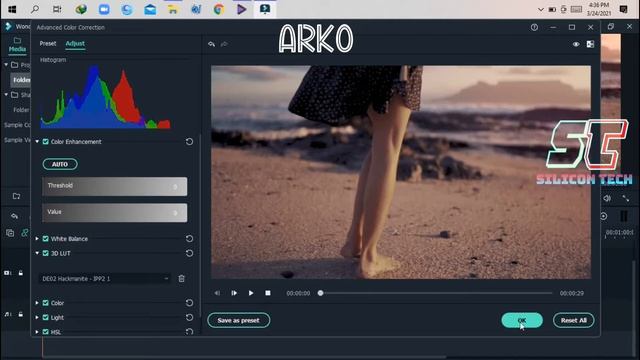Open Google Chrome from taskbar

[x=219, y=9]
